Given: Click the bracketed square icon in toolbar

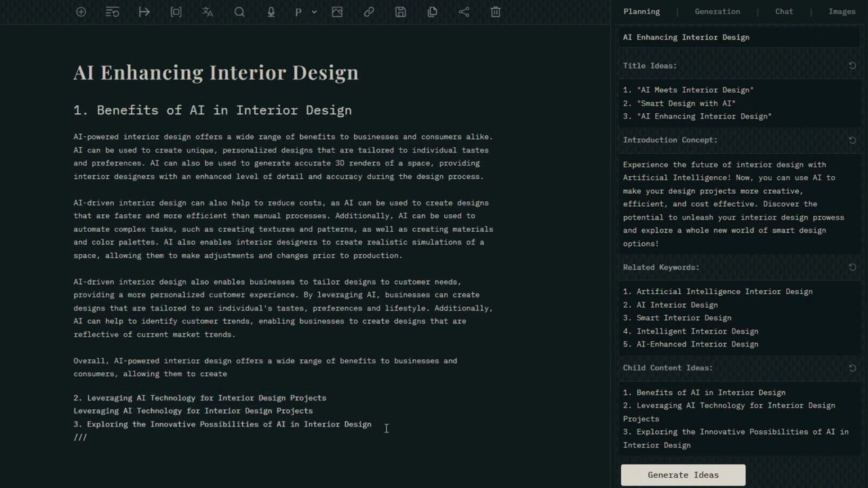Looking at the screenshot, I should pyautogui.click(x=176, y=12).
